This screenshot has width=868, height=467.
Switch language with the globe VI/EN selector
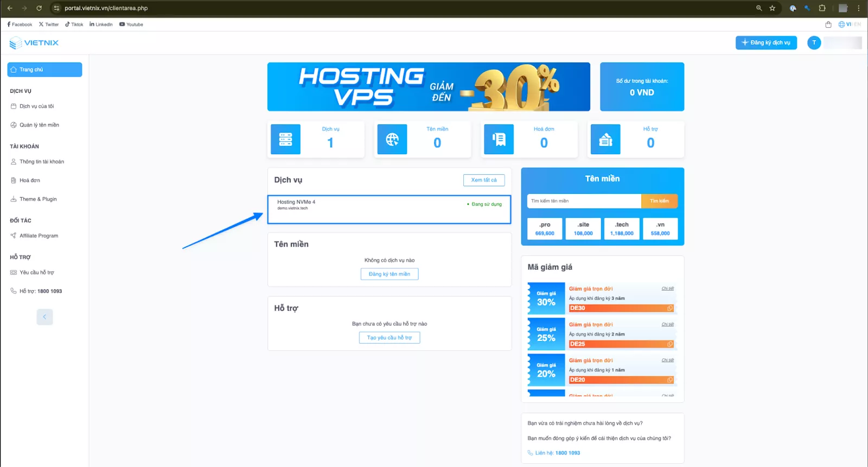click(850, 24)
